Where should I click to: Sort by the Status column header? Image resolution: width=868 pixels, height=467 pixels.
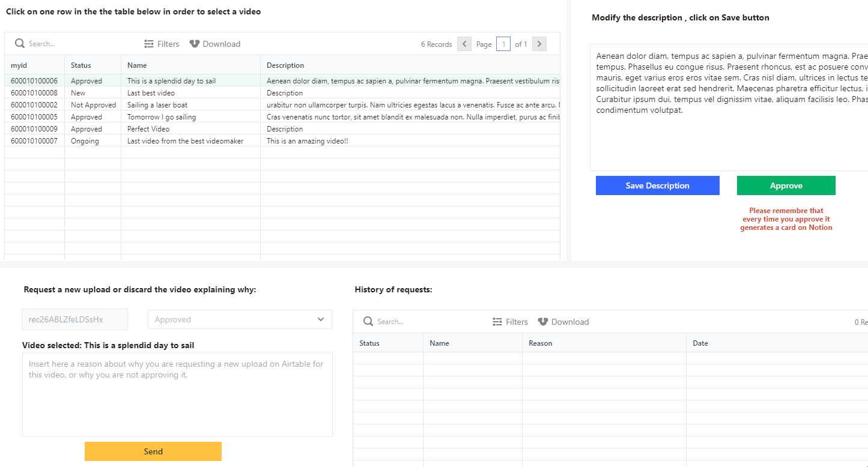81,65
